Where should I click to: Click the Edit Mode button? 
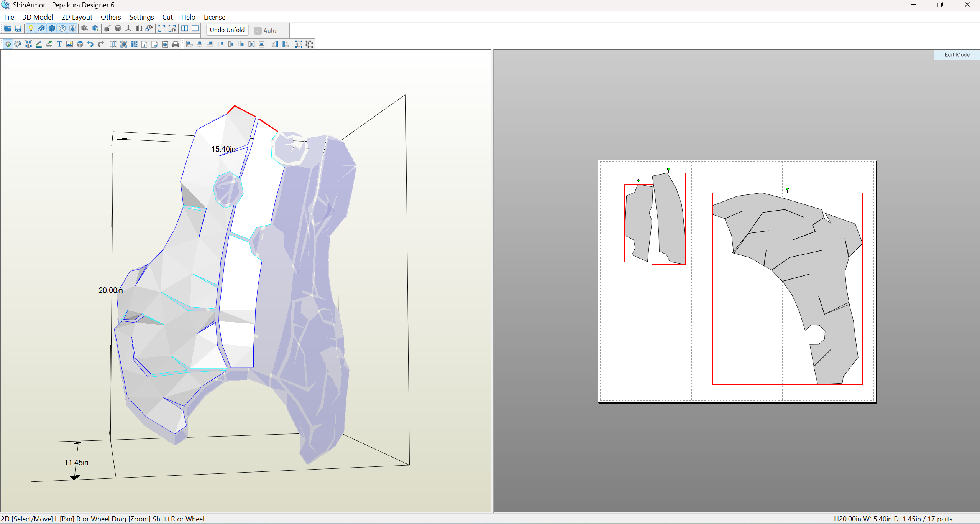[x=957, y=55]
